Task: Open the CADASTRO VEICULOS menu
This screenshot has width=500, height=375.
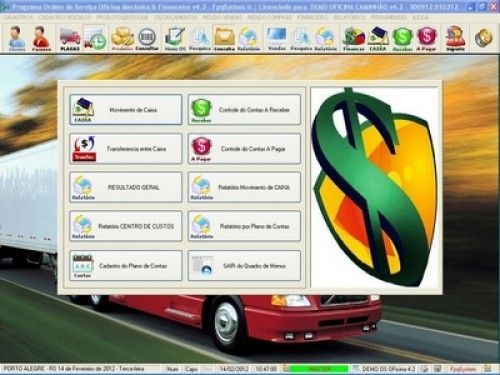Action: click(65, 17)
